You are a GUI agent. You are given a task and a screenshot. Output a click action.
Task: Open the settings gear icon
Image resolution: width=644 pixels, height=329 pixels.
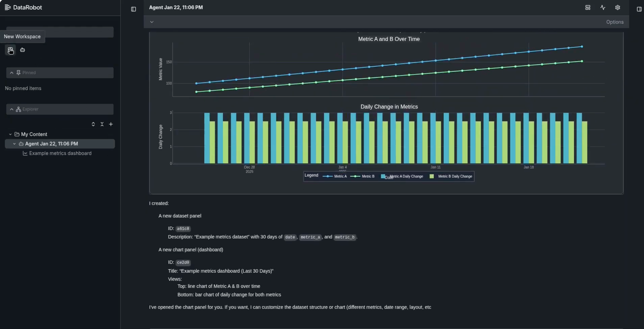(617, 7)
